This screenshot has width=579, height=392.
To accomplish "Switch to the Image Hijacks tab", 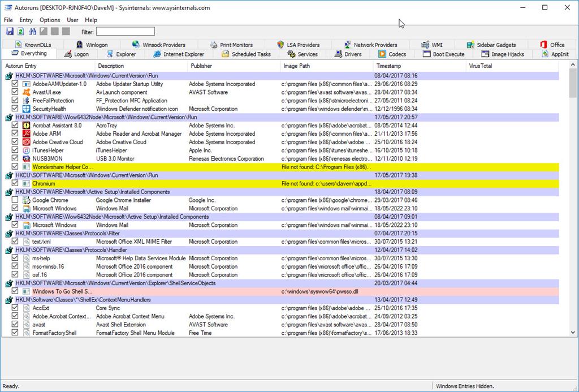I will tap(503, 54).
